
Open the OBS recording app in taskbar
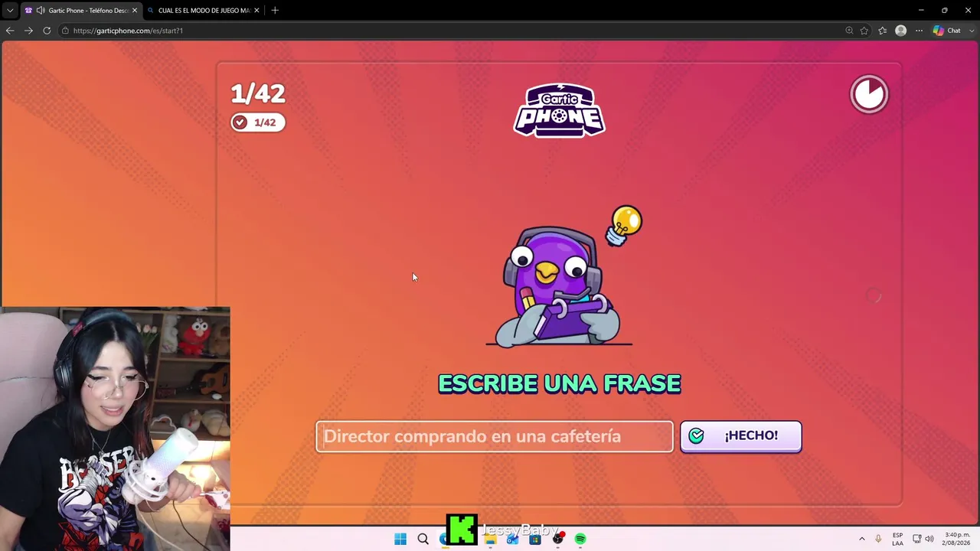[x=557, y=539]
